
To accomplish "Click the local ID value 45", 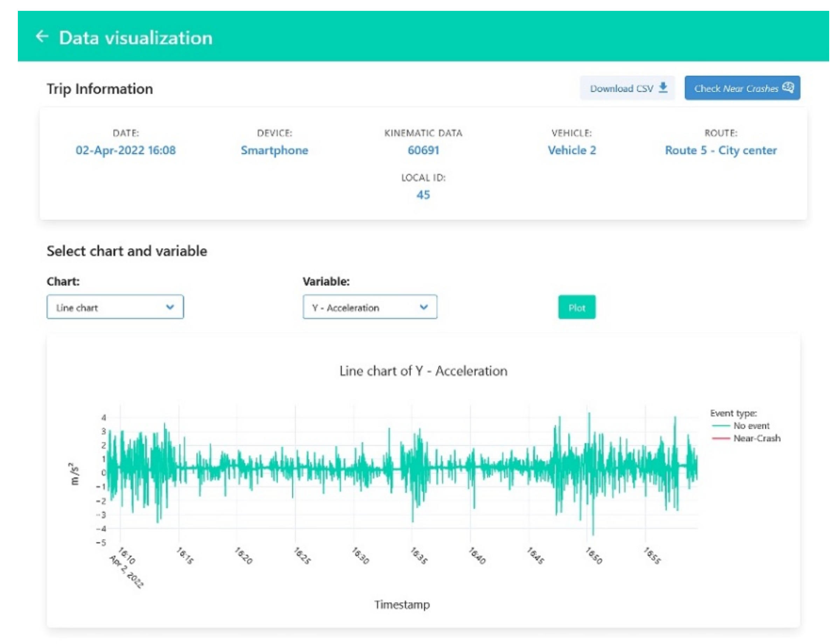I will click(423, 195).
